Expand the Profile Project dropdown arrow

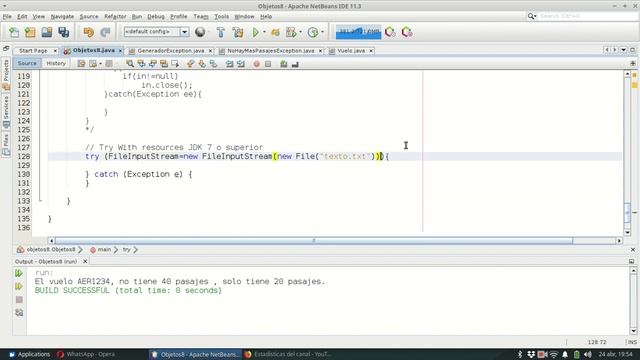(x=300, y=32)
